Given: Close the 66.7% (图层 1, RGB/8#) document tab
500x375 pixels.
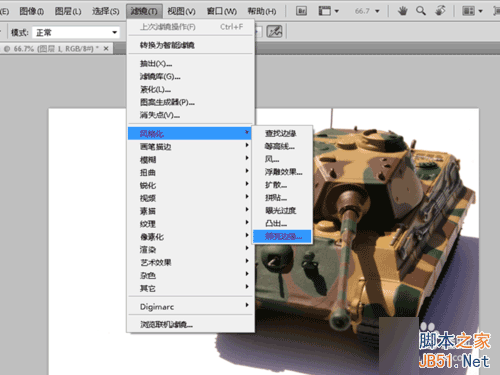Looking at the screenshot, I should pyautogui.click(x=106, y=49).
